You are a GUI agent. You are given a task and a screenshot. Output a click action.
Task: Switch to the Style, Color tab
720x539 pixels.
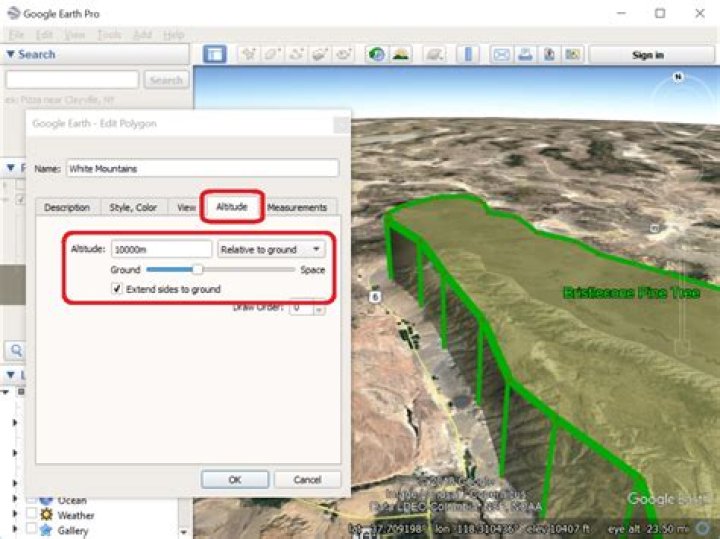(133, 207)
